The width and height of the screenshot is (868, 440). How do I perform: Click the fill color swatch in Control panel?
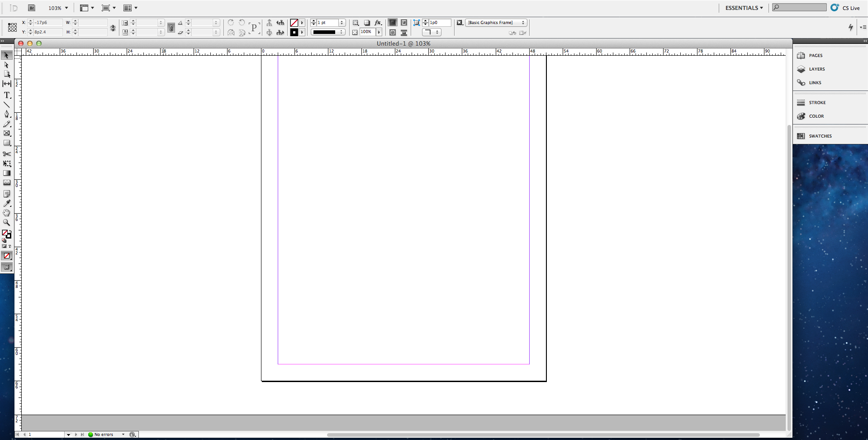[x=294, y=23]
